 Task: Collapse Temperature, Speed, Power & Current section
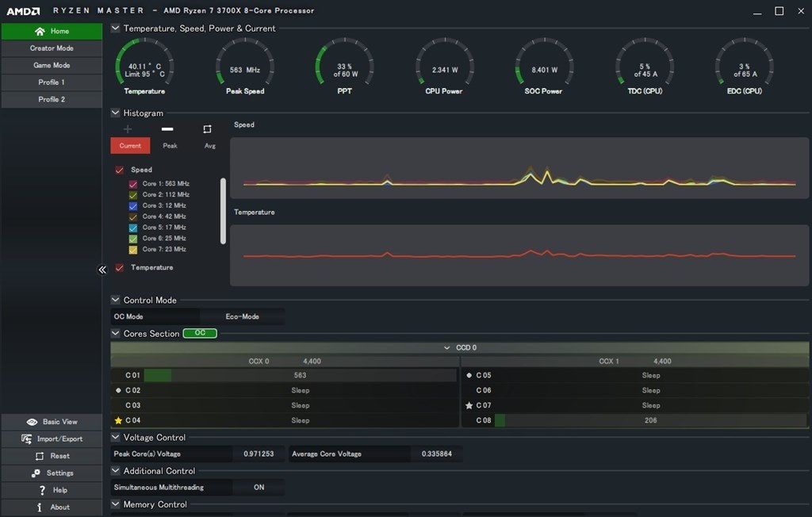116,28
